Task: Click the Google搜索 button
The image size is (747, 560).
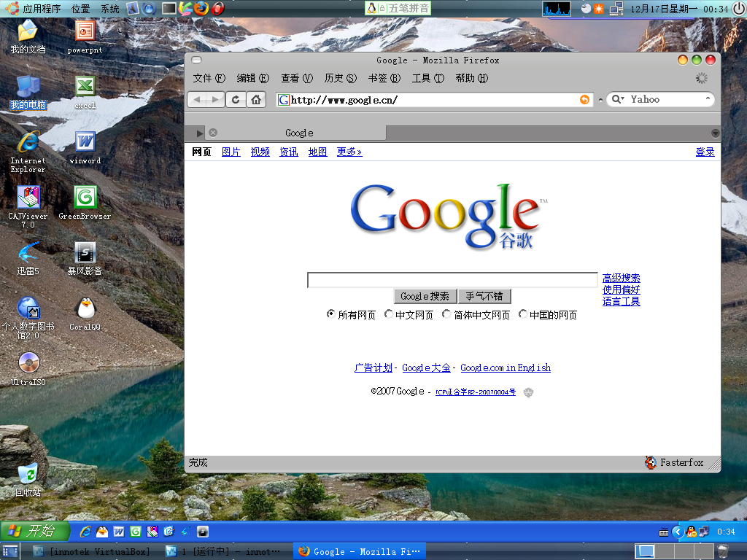Action: [x=425, y=296]
